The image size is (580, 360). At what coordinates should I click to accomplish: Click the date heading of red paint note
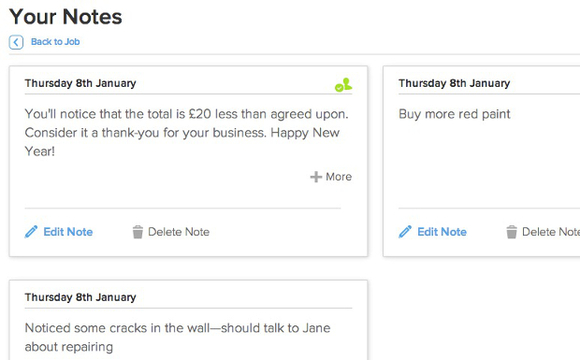tap(454, 83)
